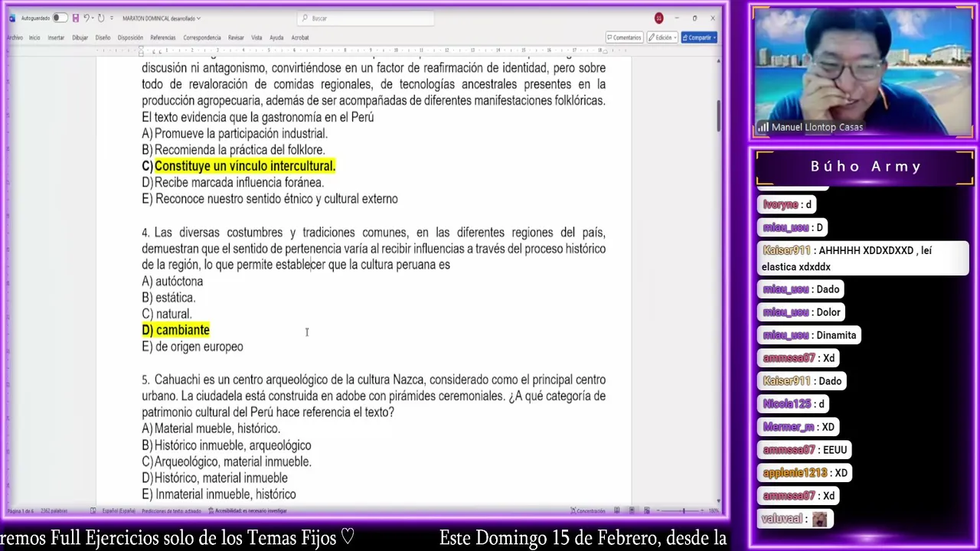
Task: Click option E) Inmaterial inmueble, histórico
Action: [219, 494]
